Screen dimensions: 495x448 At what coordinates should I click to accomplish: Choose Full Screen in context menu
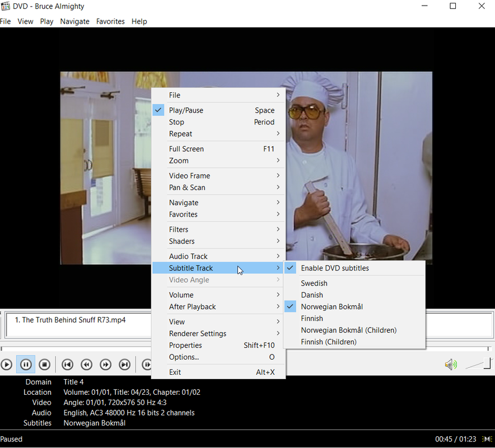click(218, 149)
